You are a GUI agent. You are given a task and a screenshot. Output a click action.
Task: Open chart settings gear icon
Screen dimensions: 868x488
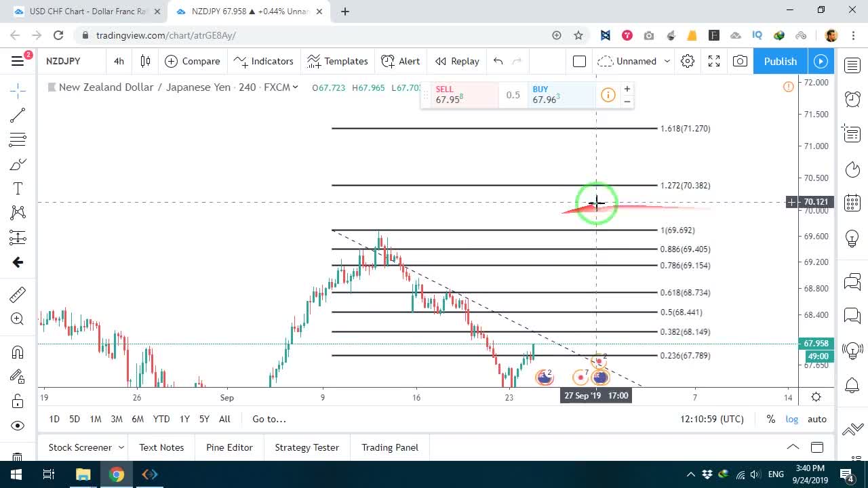pos(688,61)
